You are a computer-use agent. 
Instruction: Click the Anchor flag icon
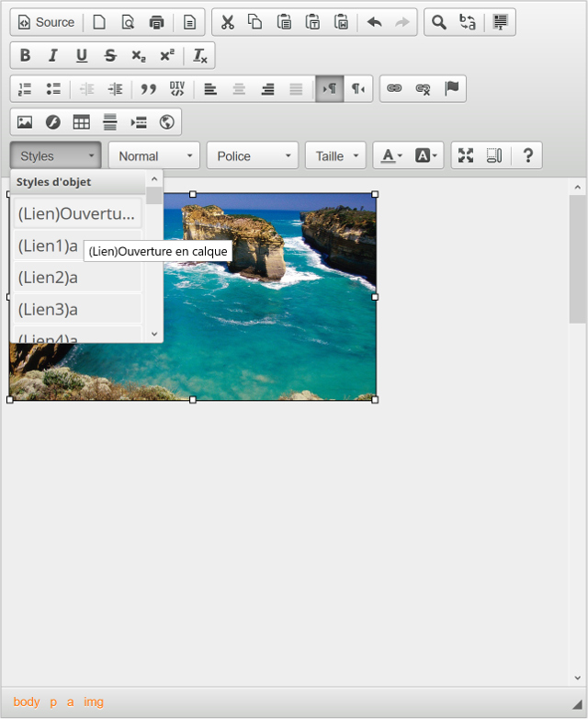point(451,89)
